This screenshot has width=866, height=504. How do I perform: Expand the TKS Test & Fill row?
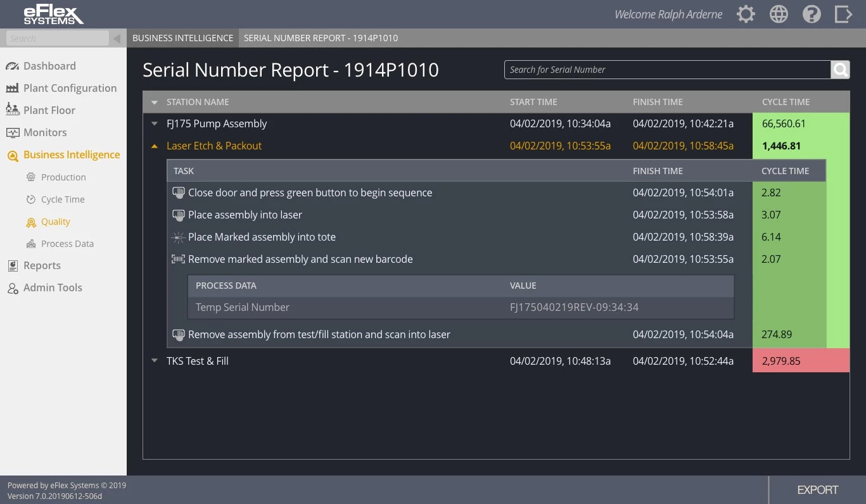point(155,362)
